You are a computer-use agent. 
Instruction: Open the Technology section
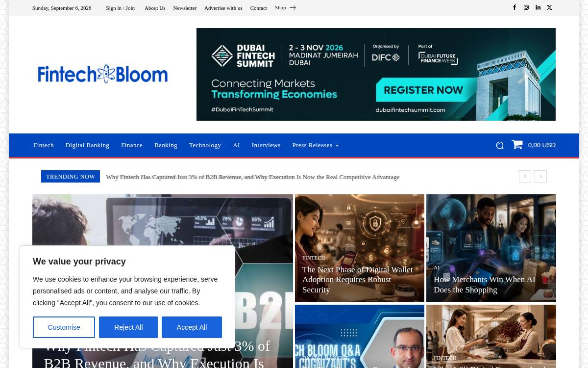(205, 145)
